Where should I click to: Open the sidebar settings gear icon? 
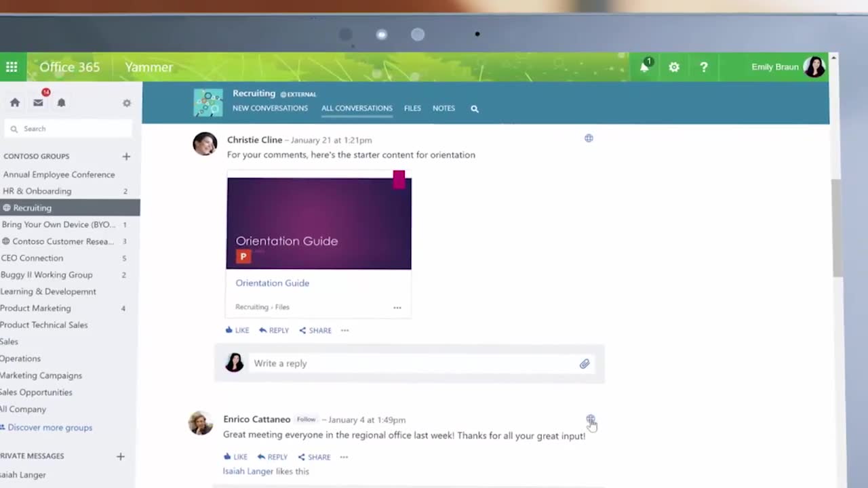[x=127, y=103]
